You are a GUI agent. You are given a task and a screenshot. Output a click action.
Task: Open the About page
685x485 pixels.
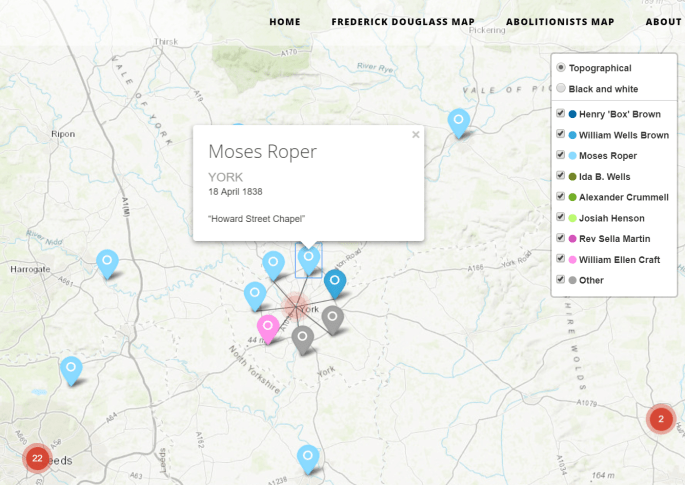pos(663,22)
